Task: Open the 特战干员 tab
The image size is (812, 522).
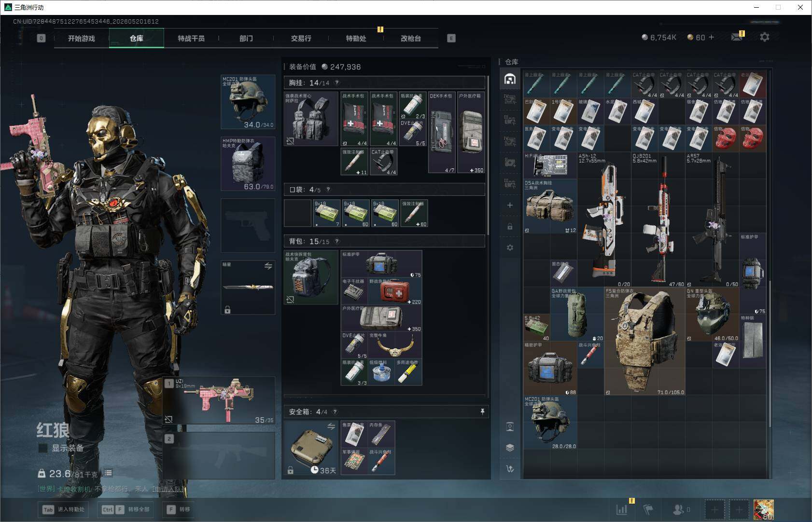Action: point(191,38)
